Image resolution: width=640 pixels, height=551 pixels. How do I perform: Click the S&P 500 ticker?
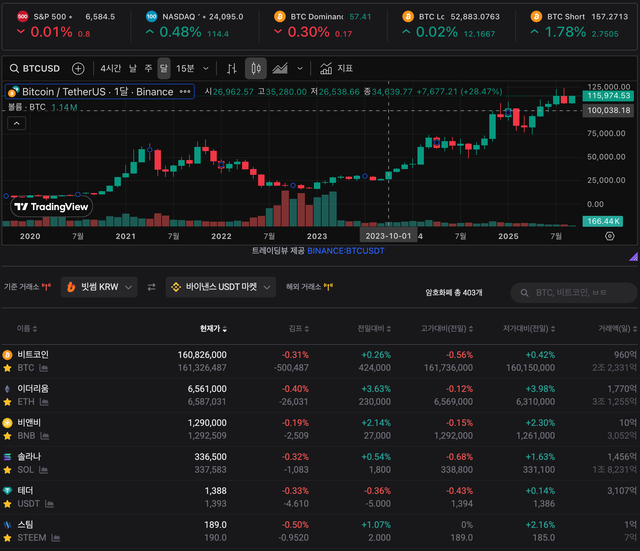66,24
